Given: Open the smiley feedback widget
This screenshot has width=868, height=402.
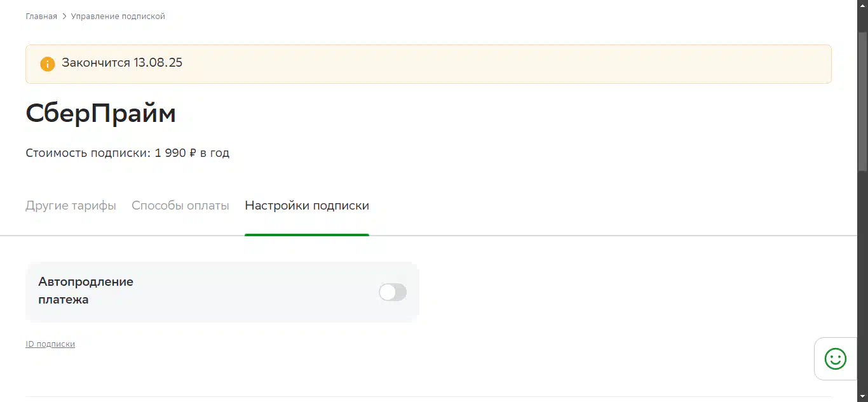Looking at the screenshot, I should [835, 359].
